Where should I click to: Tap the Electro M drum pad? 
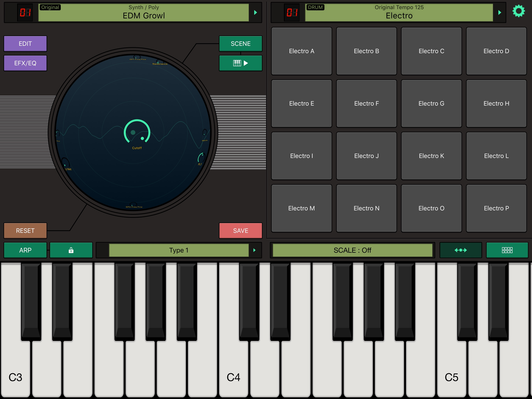(x=302, y=208)
